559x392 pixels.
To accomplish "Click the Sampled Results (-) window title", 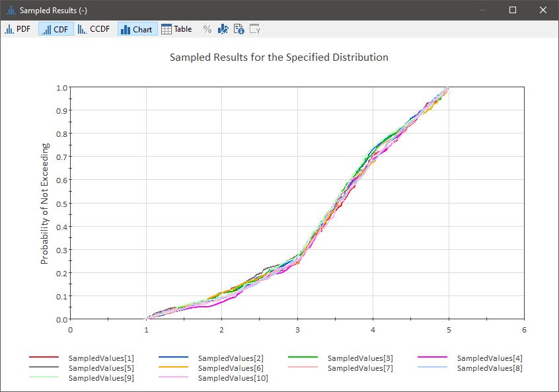I will [53, 11].
